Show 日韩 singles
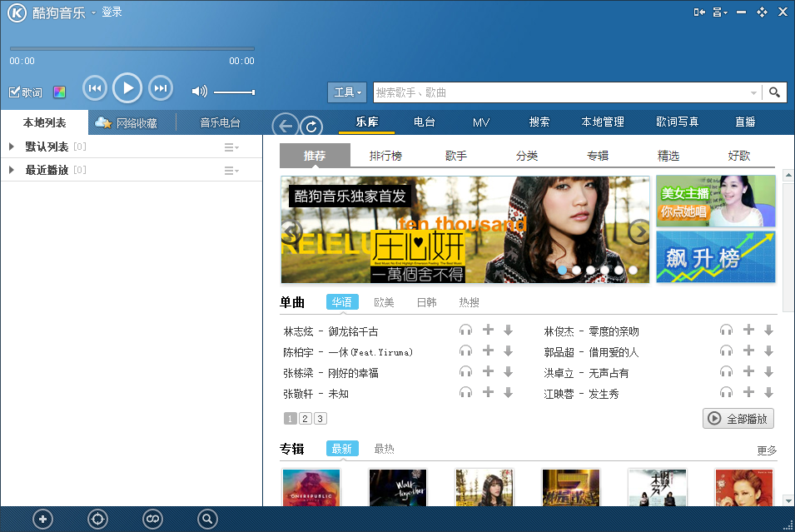This screenshot has height=532, width=795. pyautogui.click(x=426, y=302)
